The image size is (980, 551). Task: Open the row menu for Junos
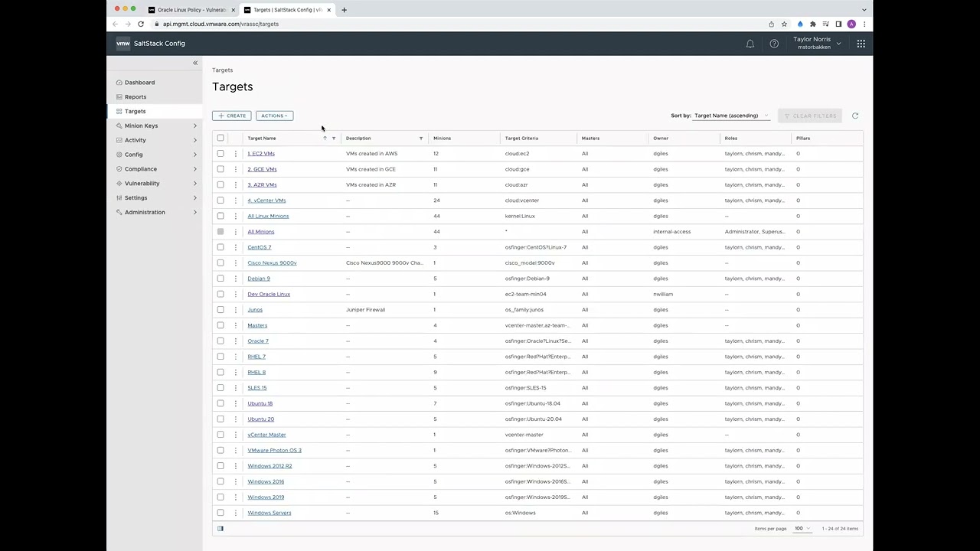point(236,310)
